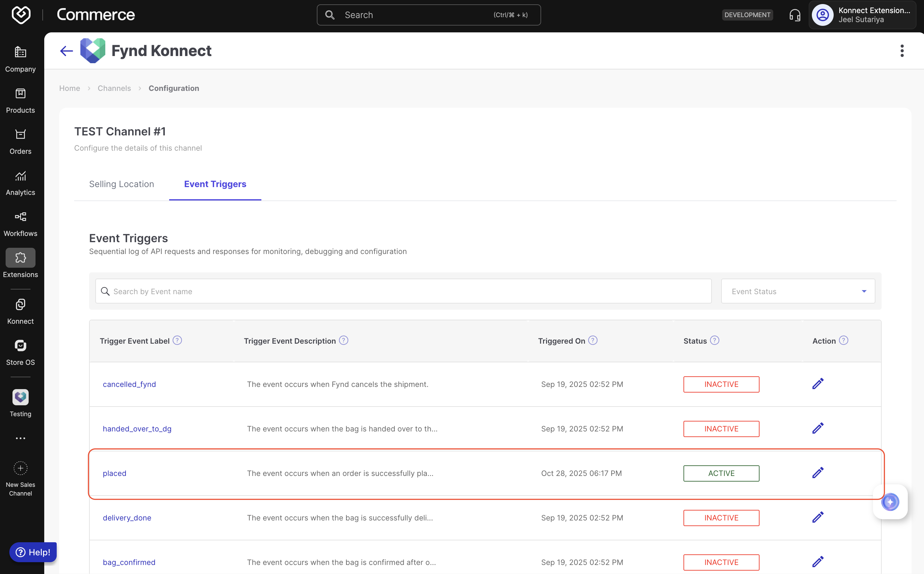Open the Store OS sidebar item

point(21,352)
